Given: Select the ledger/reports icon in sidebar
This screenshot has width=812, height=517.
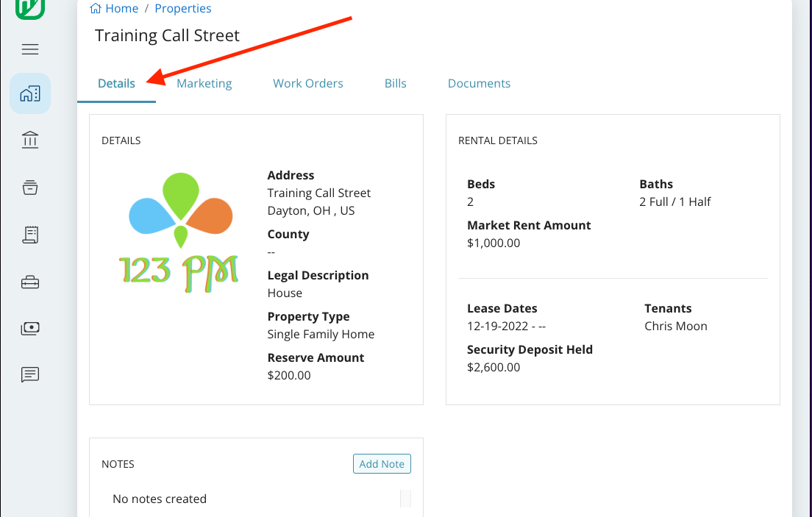Looking at the screenshot, I should point(29,235).
